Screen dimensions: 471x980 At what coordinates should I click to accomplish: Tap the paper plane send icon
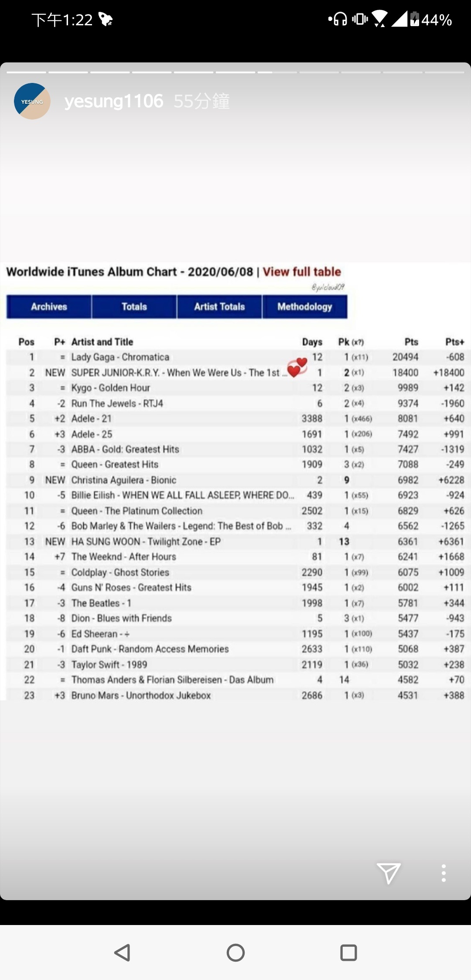pos(389,873)
